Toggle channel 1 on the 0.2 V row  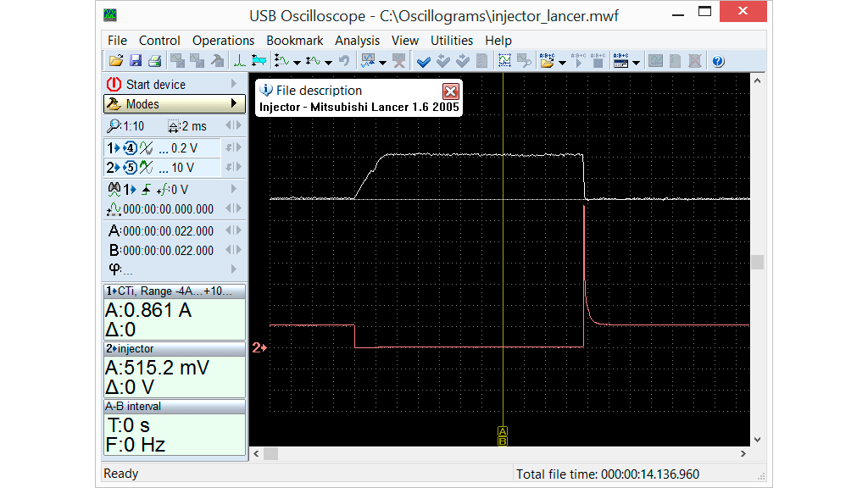(111, 147)
